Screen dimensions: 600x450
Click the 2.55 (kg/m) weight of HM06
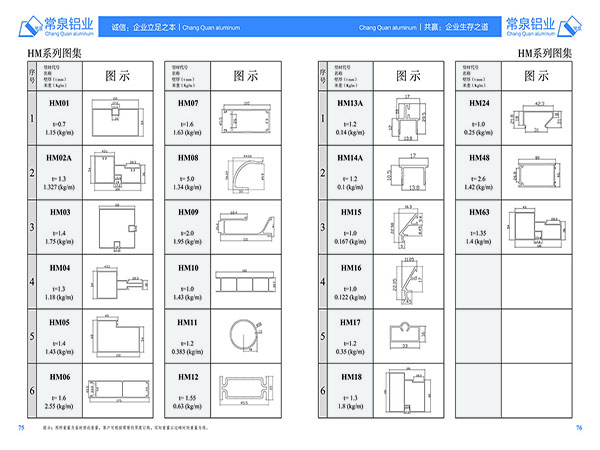pyautogui.click(x=59, y=406)
